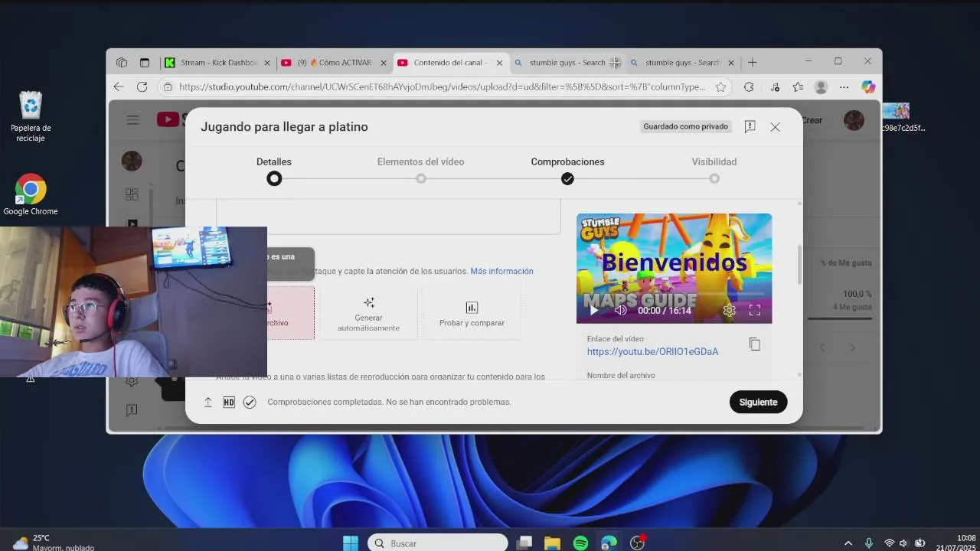Viewport: 980px width, 551px height.
Task: Close the Contenido del canal tab
Action: pyautogui.click(x=500, y=63)
